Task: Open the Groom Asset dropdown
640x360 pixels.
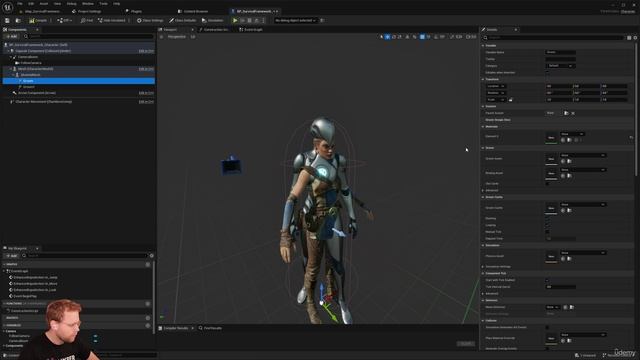Action: pyautogui.click(x=583, y=156)
